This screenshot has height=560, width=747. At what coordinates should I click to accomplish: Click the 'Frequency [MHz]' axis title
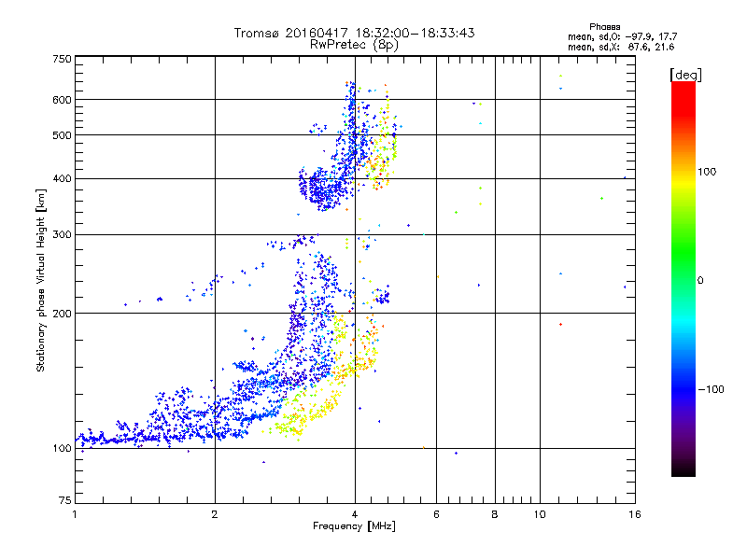point(354,526)
